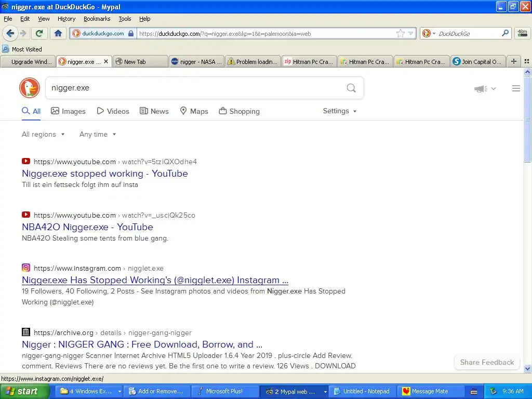This screenshot has height=399, width=532.
Task: Open the Help menu
Action: coord(144,19)
